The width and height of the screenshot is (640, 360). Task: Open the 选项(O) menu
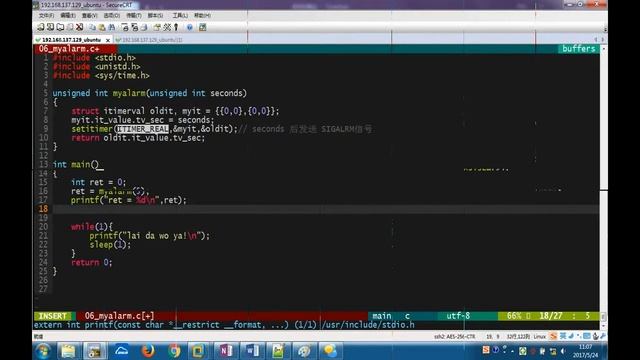[111, 15]
